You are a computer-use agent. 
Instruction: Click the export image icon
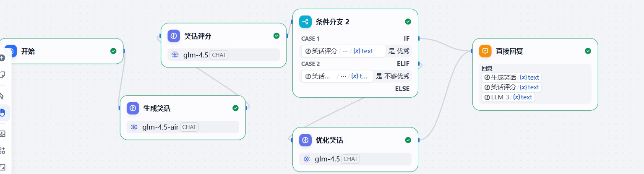click(3, 134)
